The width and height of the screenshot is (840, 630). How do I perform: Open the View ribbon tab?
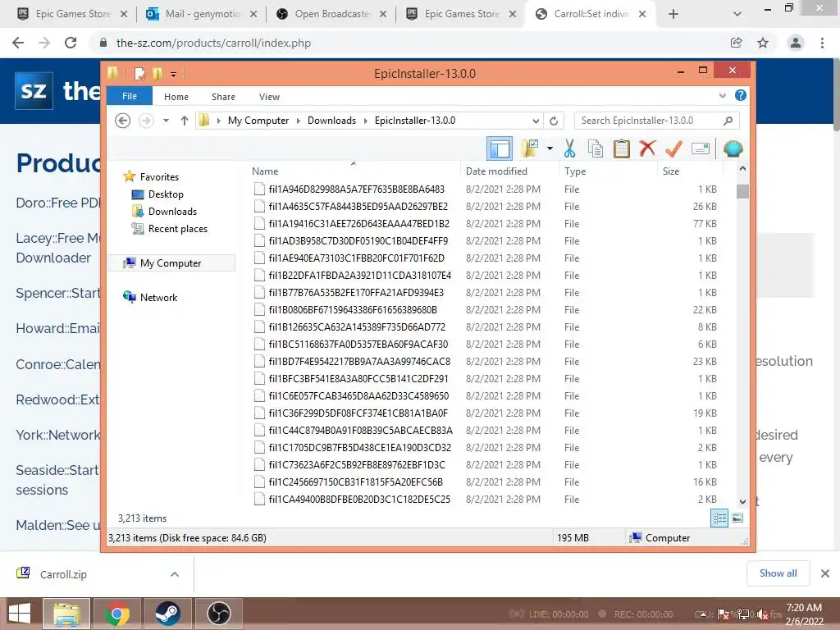coord(269,97)
